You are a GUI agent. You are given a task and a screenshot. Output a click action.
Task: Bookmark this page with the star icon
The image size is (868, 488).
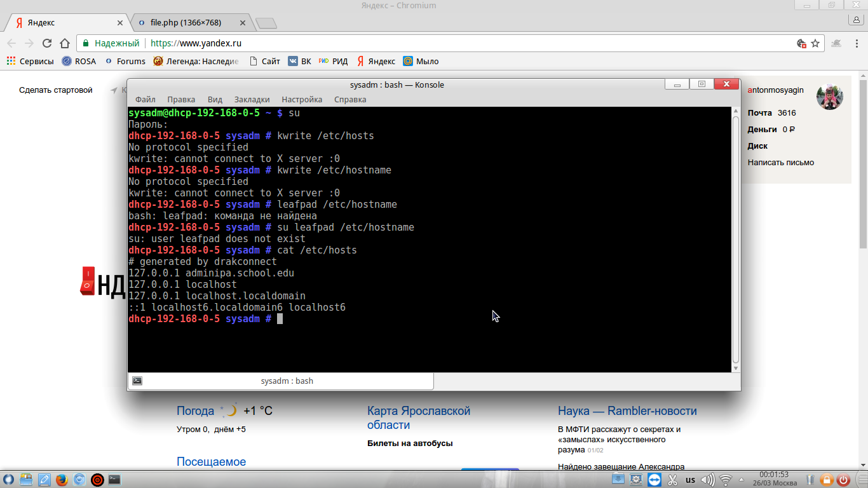coord(815,43)
